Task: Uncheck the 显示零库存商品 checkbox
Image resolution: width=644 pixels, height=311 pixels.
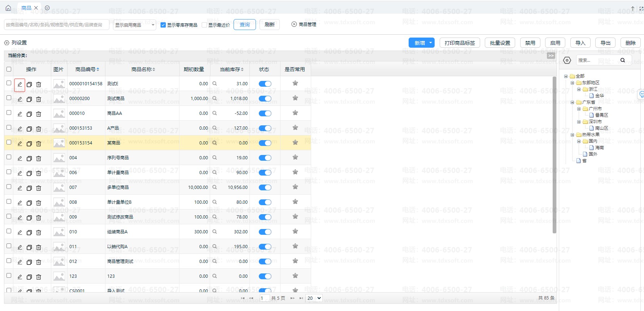Action: pyautogui.click(x=163, y=25)
